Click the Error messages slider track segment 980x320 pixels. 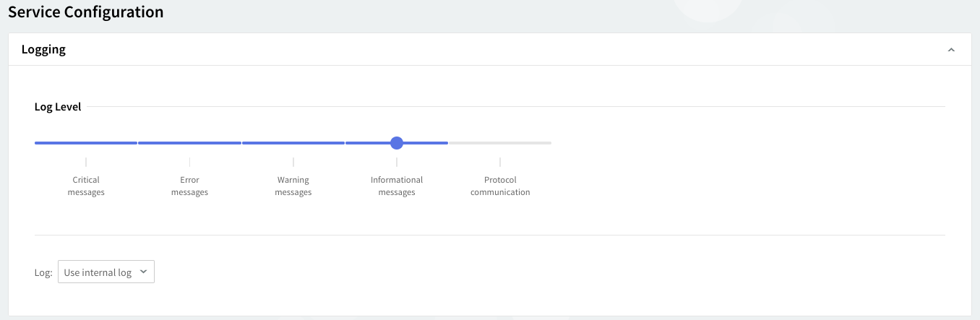point(189,143)
